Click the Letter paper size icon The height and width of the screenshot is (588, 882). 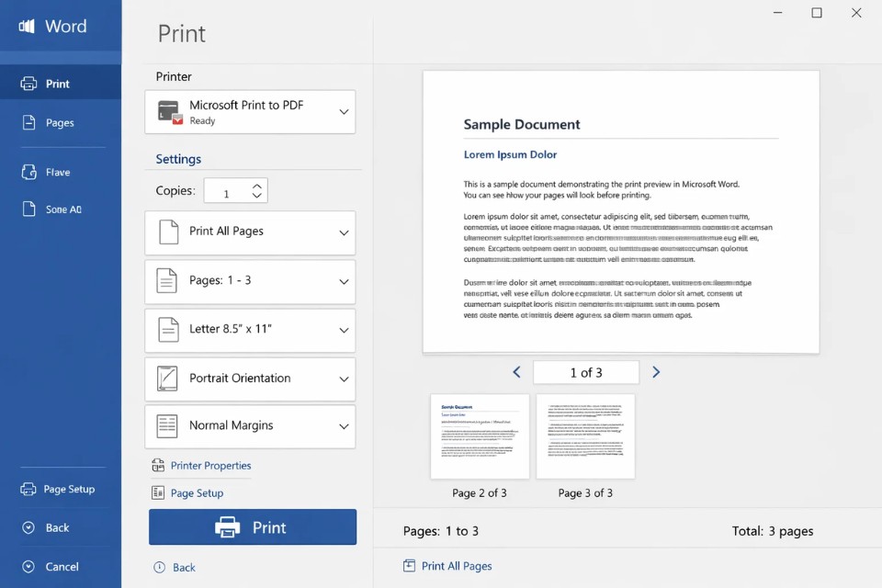point(168,329)
